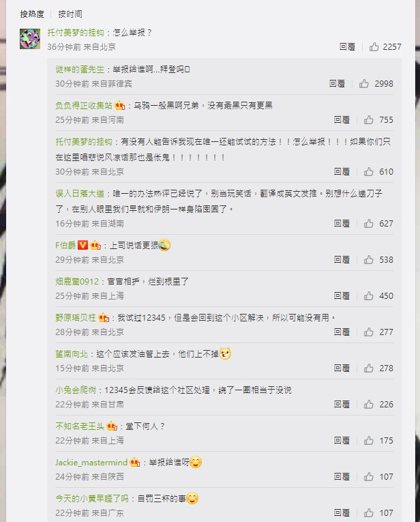Switch to 按热度 sorting tab
Viewport: 420px width, 522px height.
[32, 14]
